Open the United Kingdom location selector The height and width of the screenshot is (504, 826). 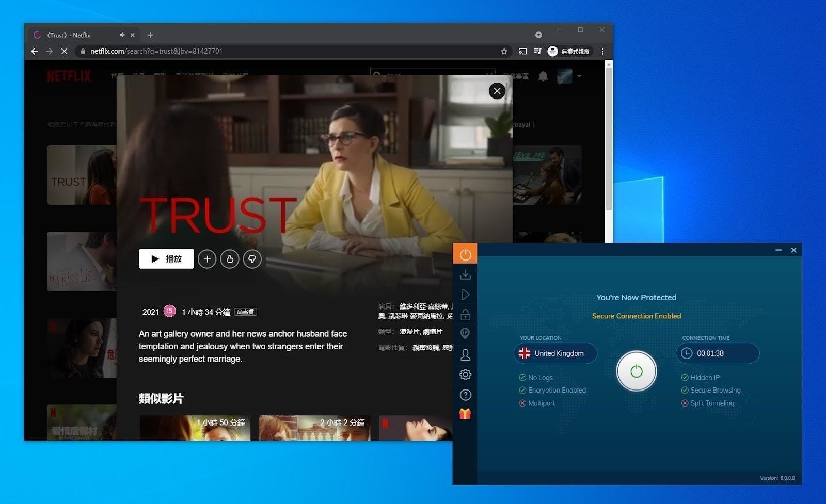tap(555, 353)
